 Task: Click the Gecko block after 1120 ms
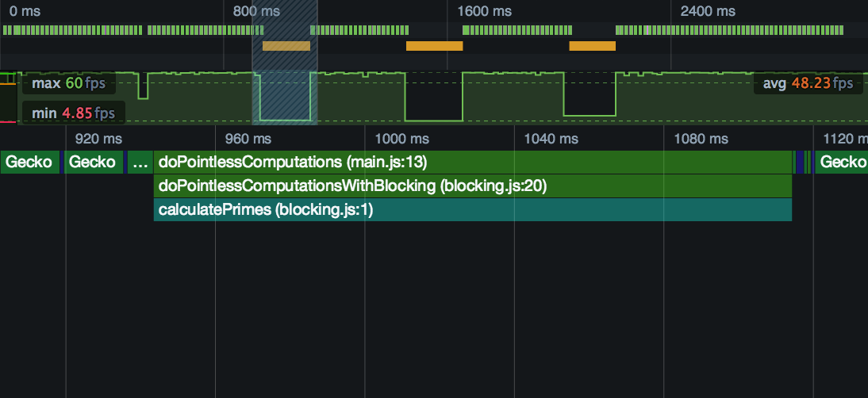pos(842,163)
